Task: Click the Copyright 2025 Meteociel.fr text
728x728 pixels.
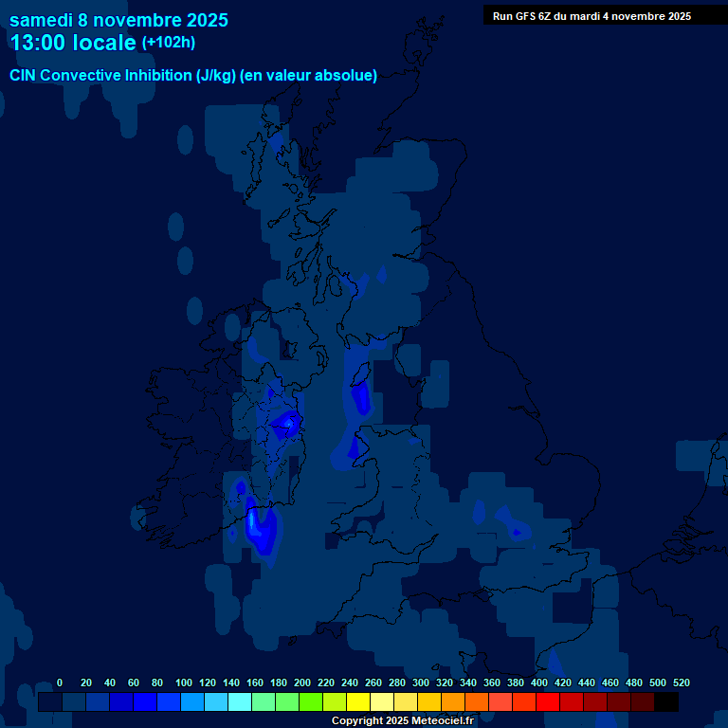Action: click(402, 721)
